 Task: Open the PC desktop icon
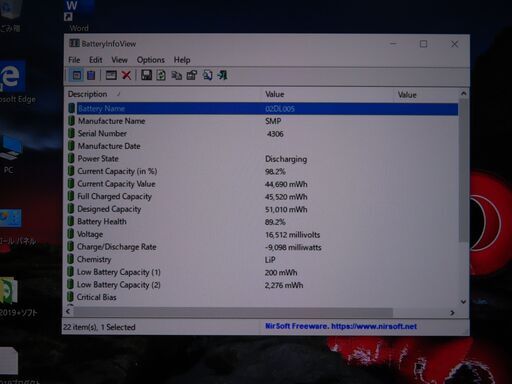10,155
